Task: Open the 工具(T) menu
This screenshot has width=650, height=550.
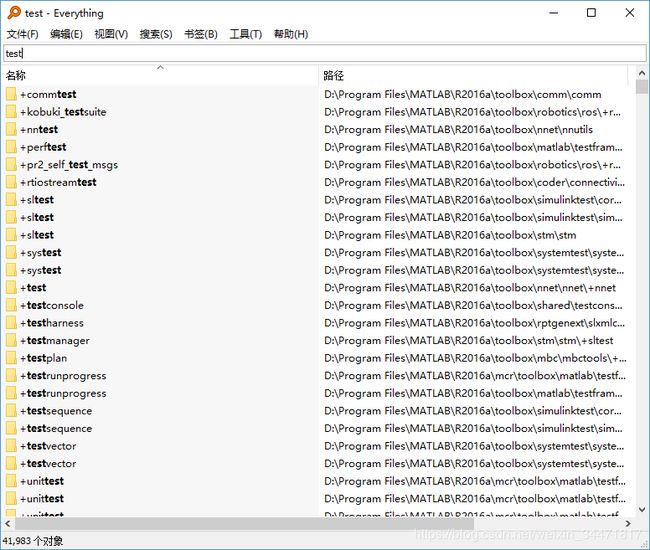Action: click(x=246, y=34)
